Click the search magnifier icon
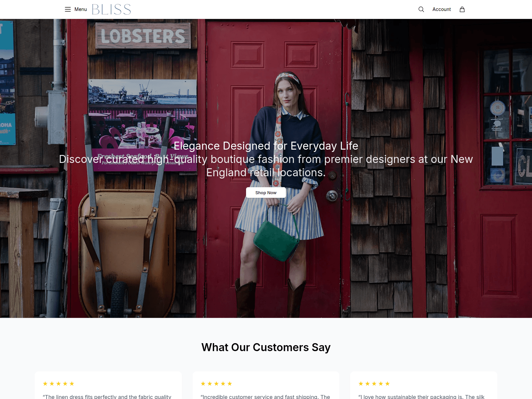This screenshot has width=532, height=399. click(421, 9)
